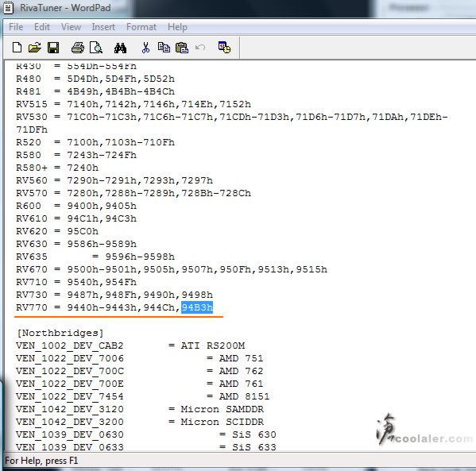Open the Help menu
This screenshot has width=476, height=471.
point(177,27)
